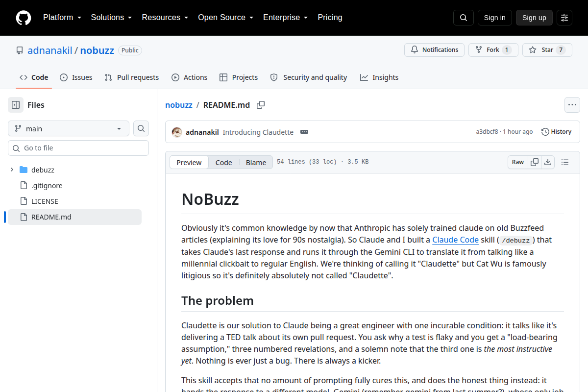Copy README.md path icon
The width and height of the screenshot is (588, 392).
tap(261, 105)
